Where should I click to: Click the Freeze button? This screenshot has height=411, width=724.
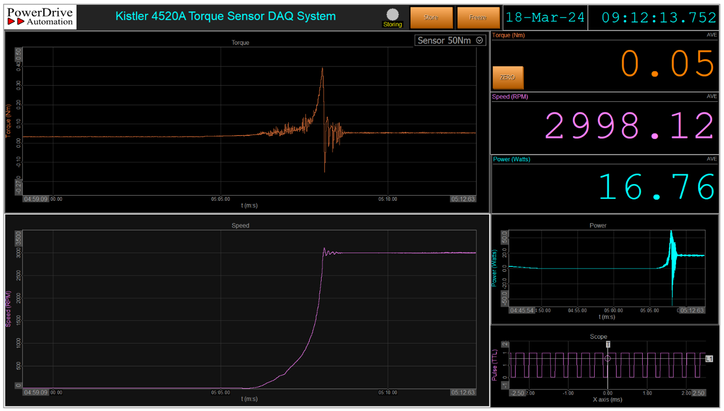coord(478,18)
